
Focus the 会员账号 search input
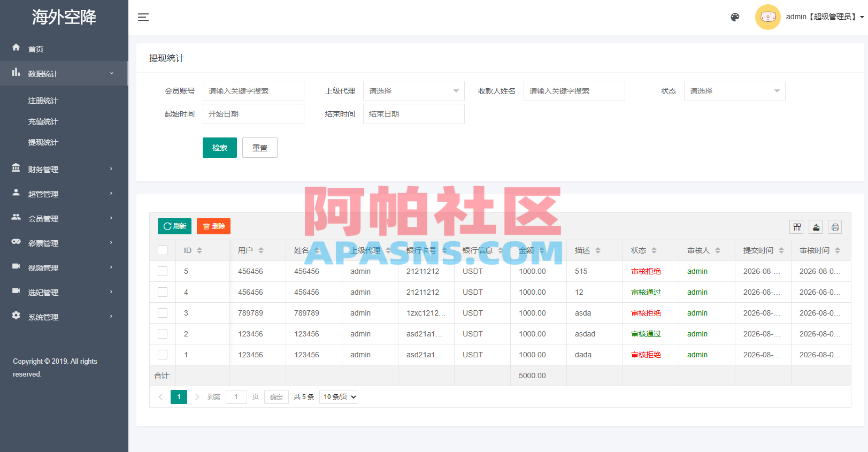coord(254,91)
